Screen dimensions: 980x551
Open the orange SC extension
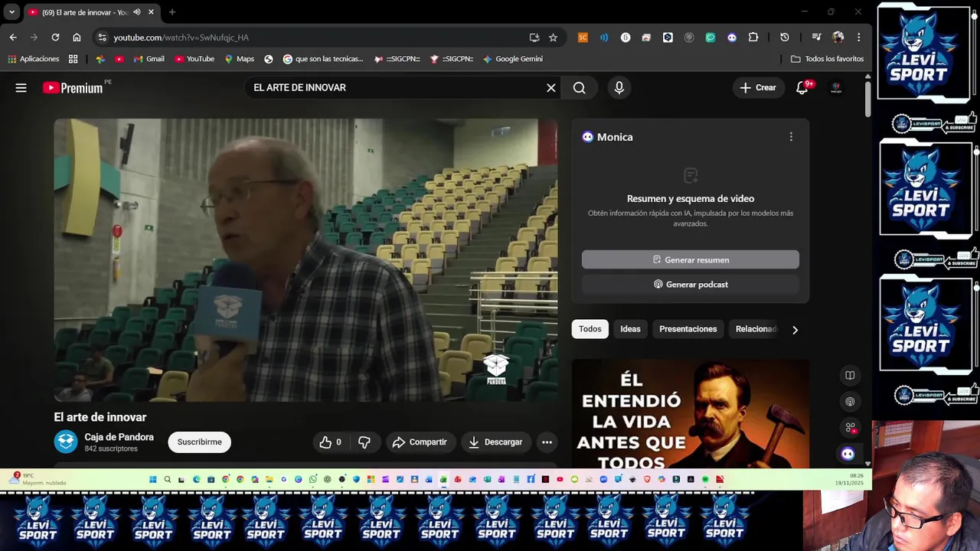[x=583, y=37]
